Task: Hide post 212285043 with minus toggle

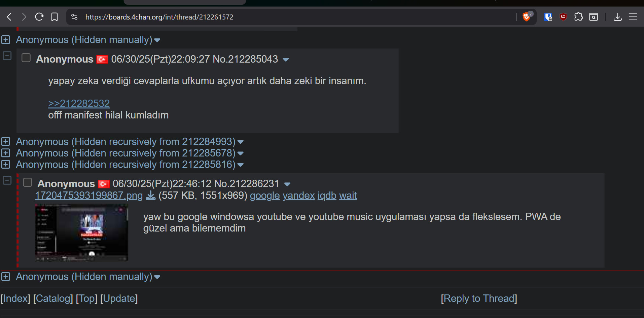Action: click(7, 56)
